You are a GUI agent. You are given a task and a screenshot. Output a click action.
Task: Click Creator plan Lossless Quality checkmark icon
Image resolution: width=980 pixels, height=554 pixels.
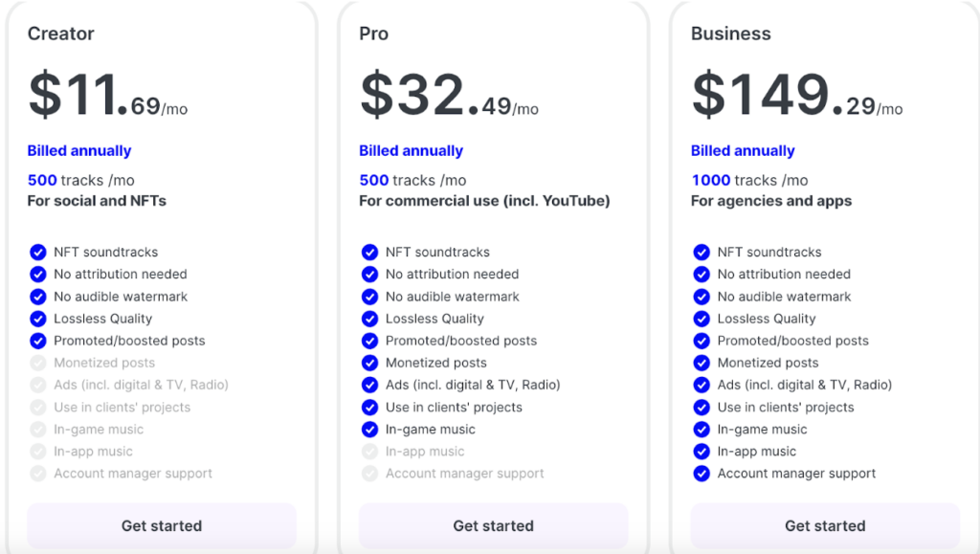click(x=38, y=319)
